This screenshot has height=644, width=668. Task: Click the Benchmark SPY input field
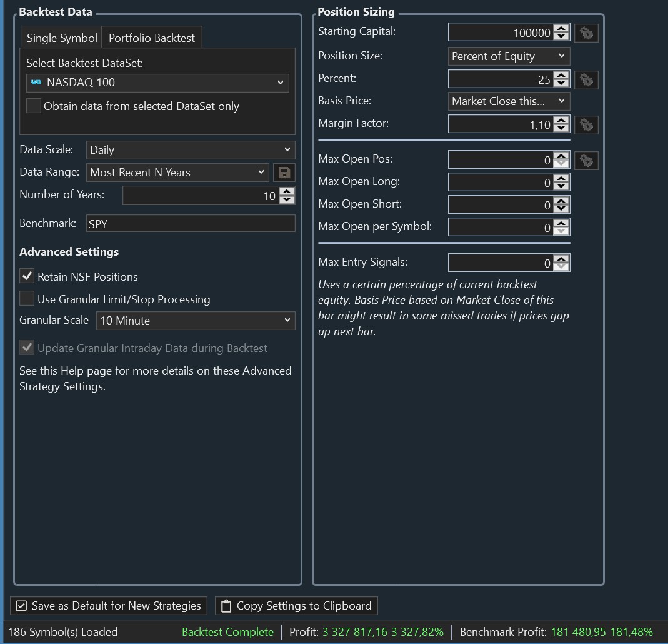pos(190,224)
